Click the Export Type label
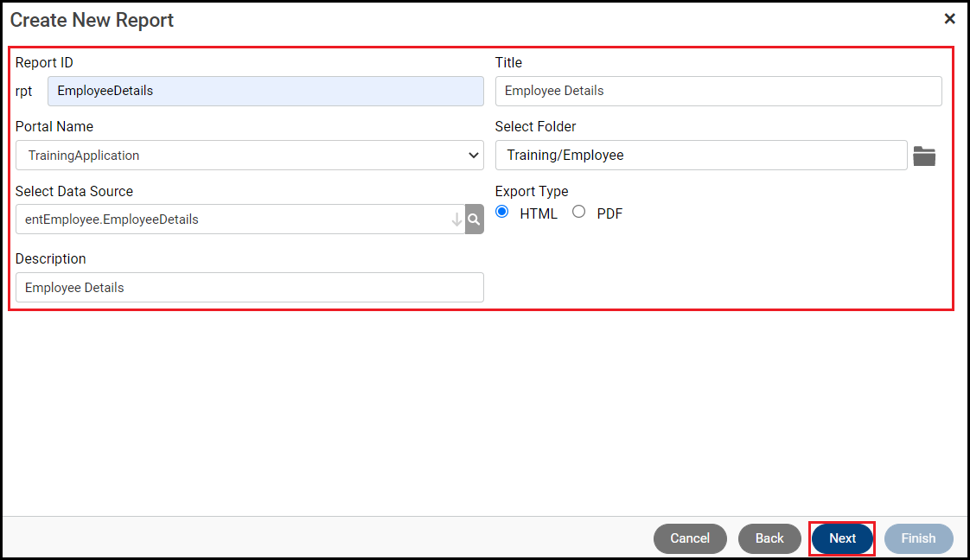 tap(532, 191)
